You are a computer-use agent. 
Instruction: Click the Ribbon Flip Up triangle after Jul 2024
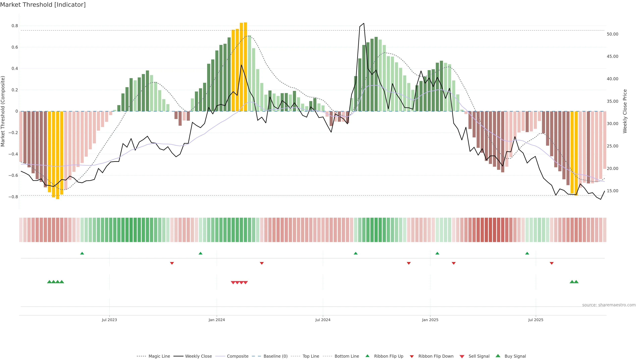(x=356, y=253)
